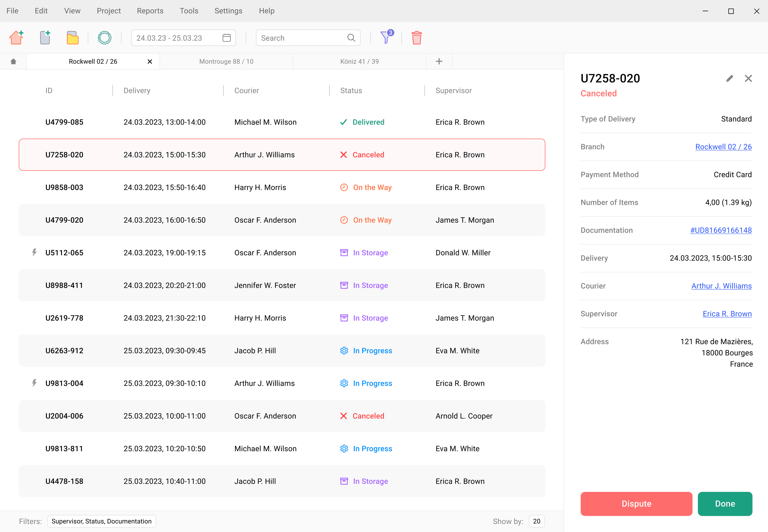
Task: Select row U8988-411
Action: (x=282, y=285)
